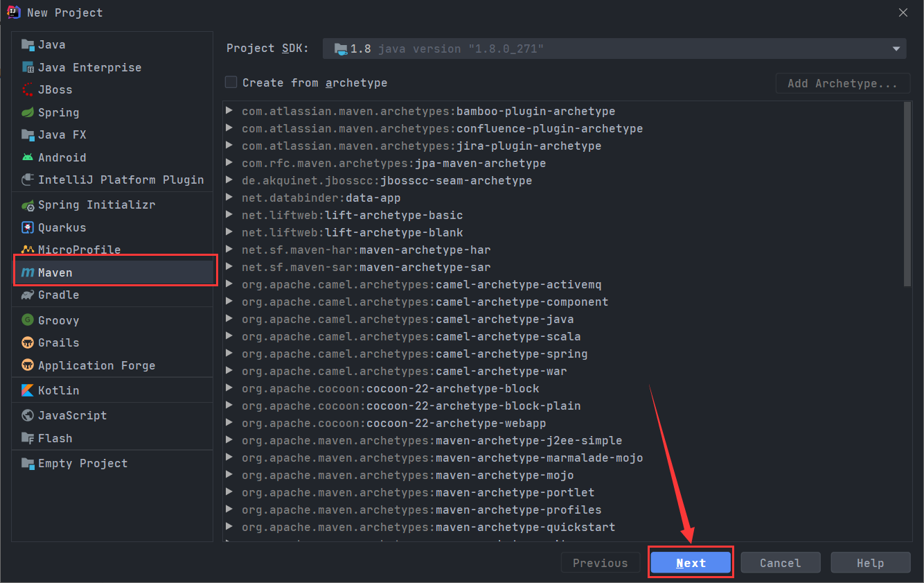Image resolution: width=924 pixels, height=583 pixels.
Task: Click the MicroProfile icon
Action: 28,250
